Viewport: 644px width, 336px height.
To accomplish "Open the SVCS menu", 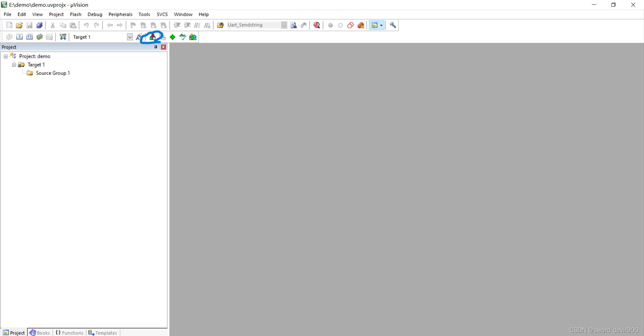I will click(x=162, y=14).
